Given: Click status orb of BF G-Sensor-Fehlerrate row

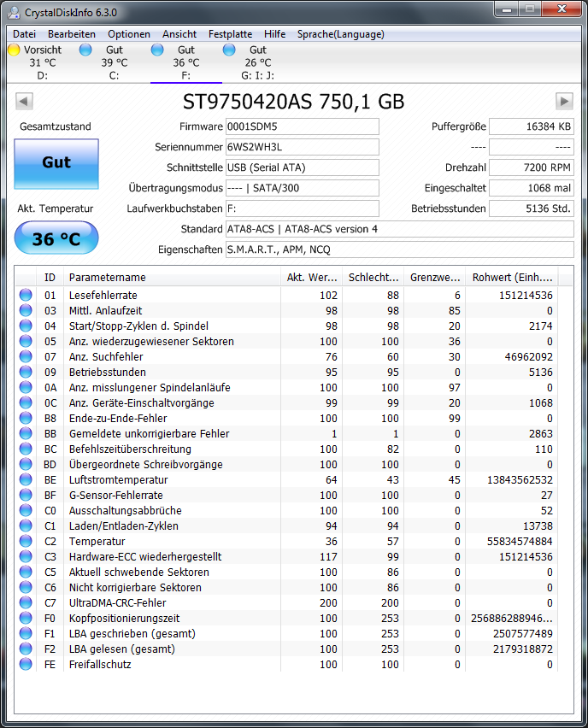Looking at the screenshot, I should click(x=26, y=495).
